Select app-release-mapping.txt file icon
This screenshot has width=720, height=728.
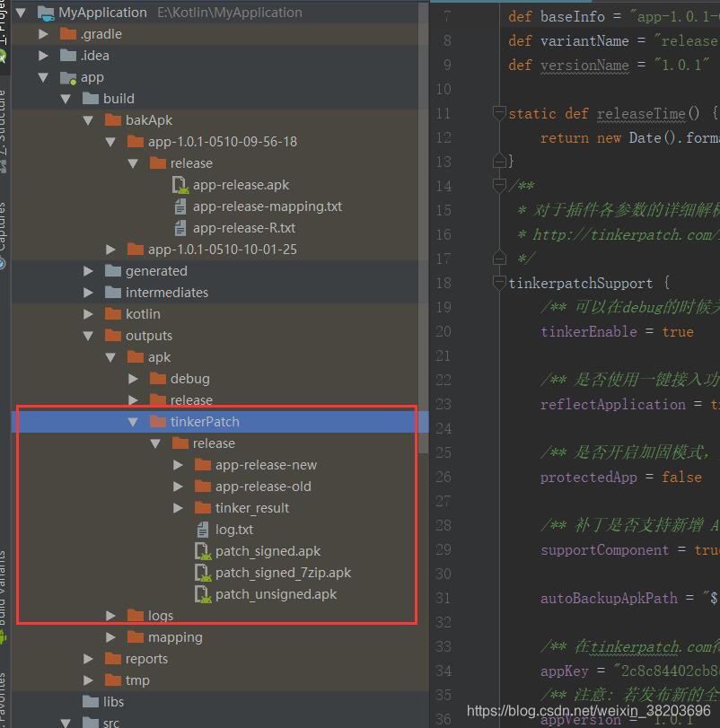click(x=180, y=206)
